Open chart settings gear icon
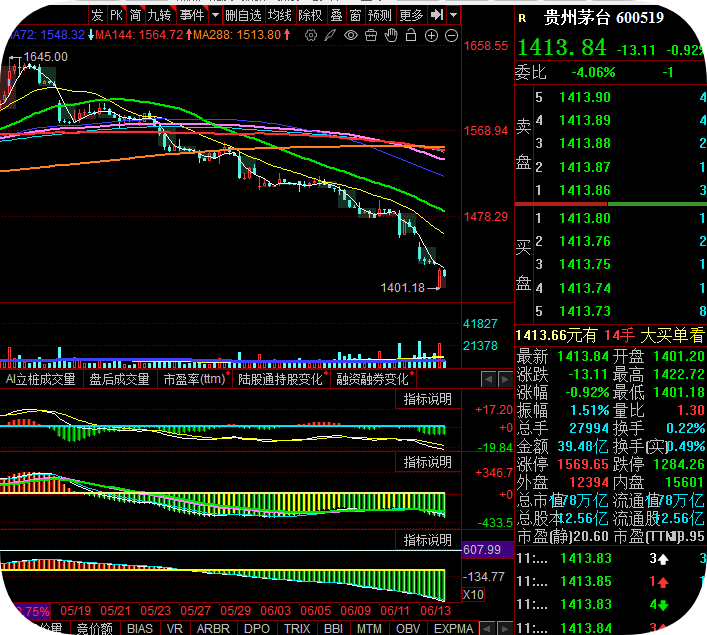 pyautogui.click(x=311, y=35)
